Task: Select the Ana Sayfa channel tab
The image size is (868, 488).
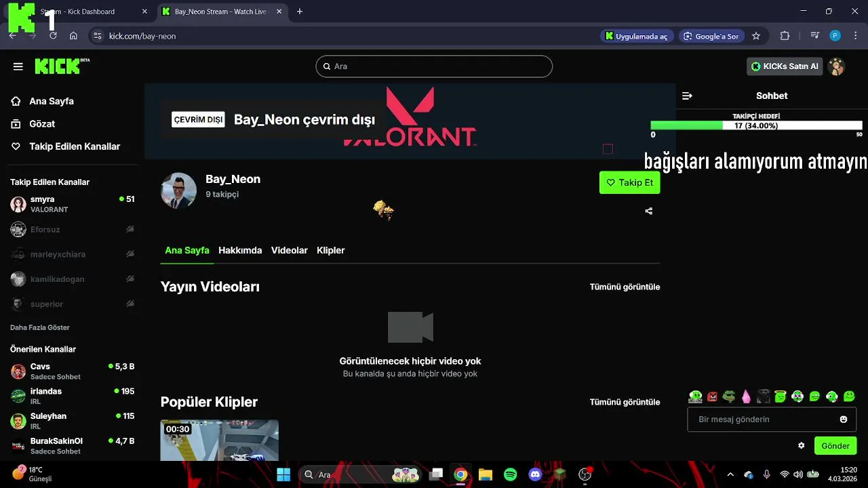Action: point(187,250)
